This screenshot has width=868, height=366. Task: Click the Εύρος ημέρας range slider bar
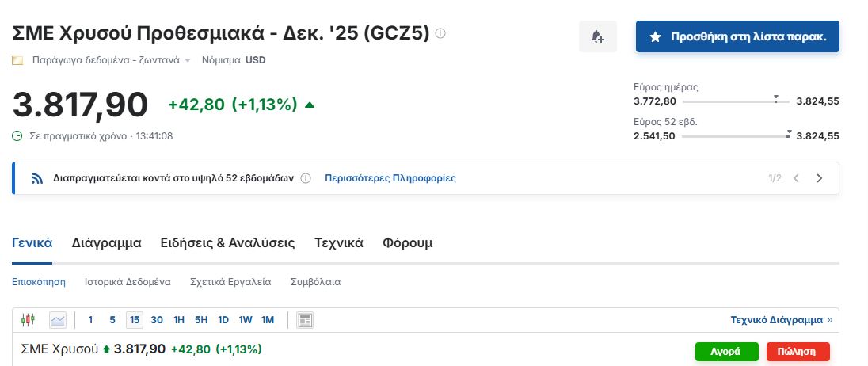pos(736,101)
